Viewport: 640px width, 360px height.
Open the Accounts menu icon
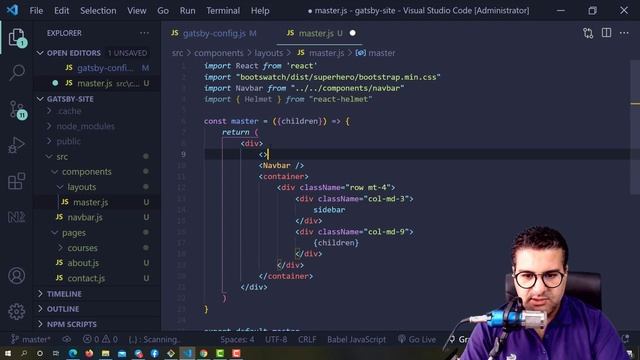[17, 276]
